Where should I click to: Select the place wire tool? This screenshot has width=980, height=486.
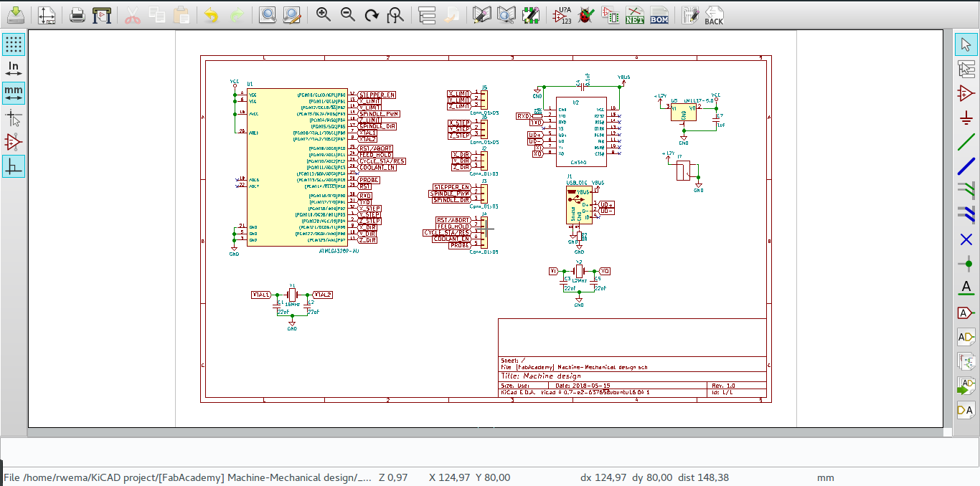point(966,142)
